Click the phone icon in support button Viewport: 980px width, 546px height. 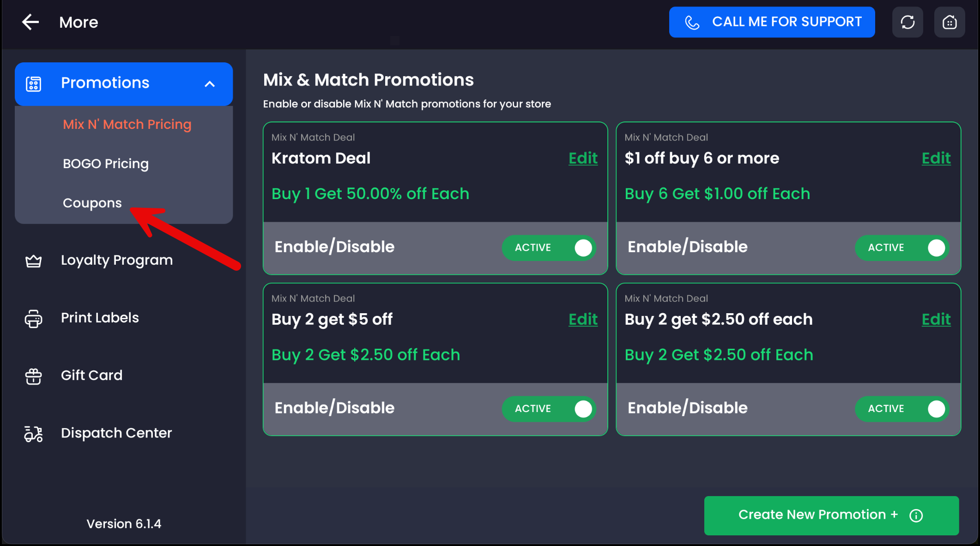692,22
